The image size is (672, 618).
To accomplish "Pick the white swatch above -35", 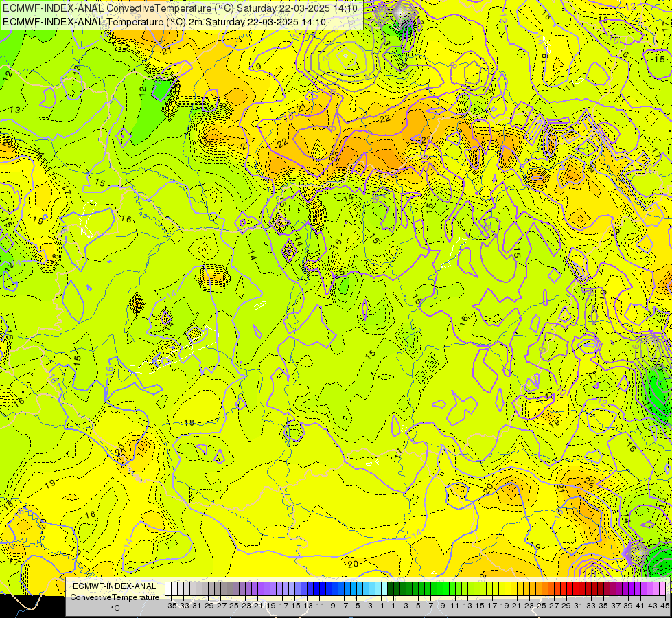I will click(x=168, y=588).
